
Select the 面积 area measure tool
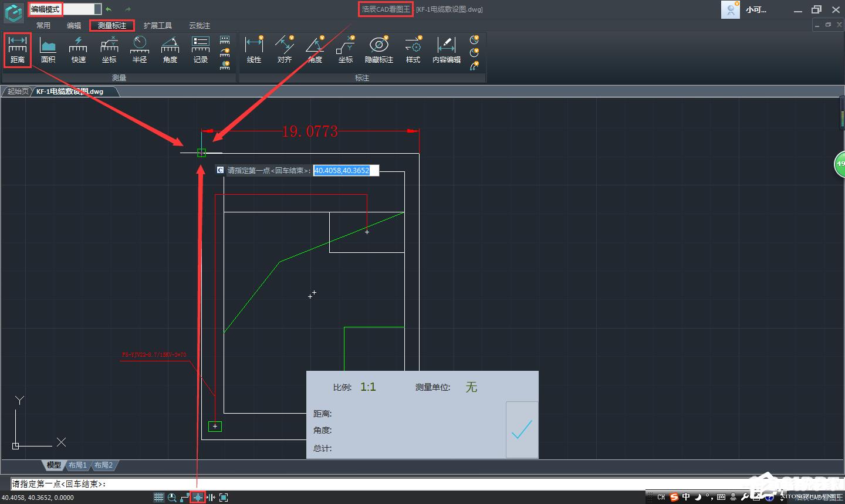pos(48,50)
